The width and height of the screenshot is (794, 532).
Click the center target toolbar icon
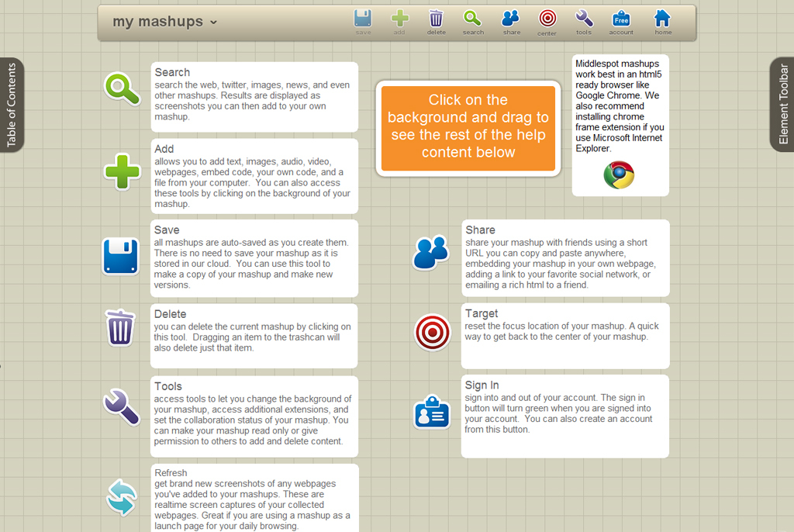click(547, 19)
